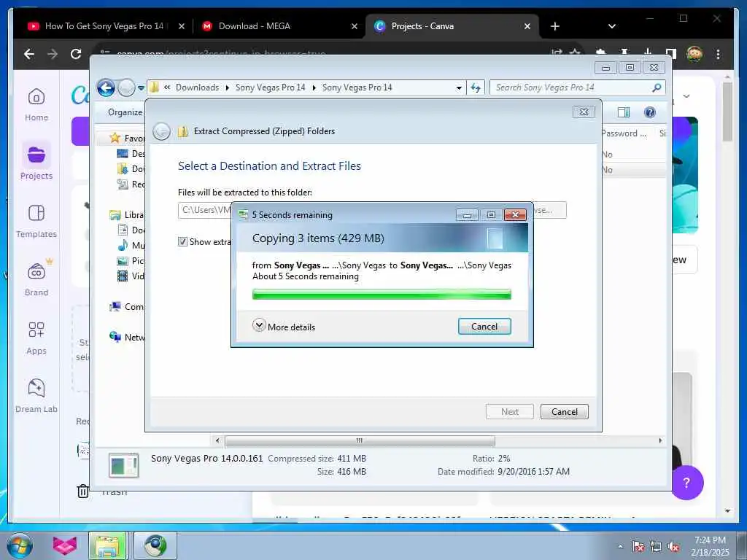
Task: Open Explorer help icon
Action: pos(649,112)
